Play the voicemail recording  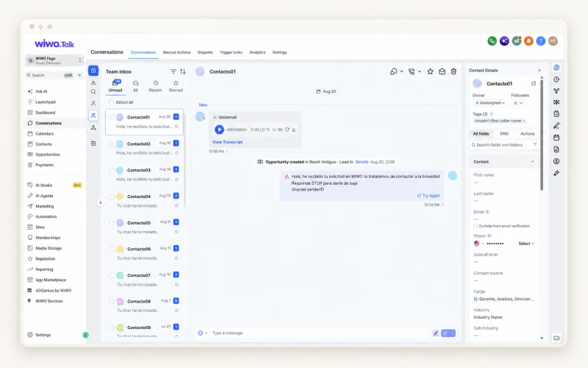click(219, 130)
